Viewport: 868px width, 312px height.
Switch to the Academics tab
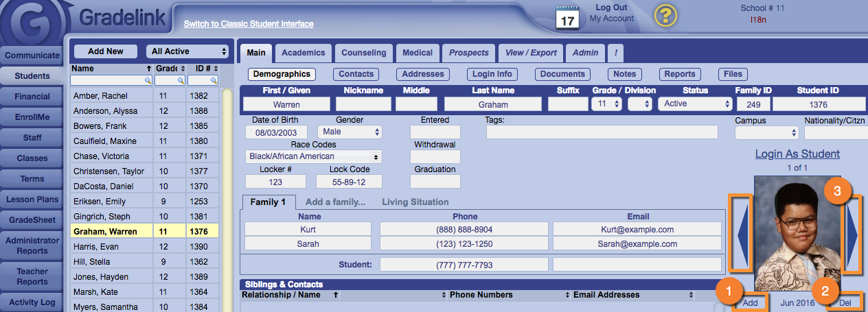pyautogui.click(x=303, y=53)
